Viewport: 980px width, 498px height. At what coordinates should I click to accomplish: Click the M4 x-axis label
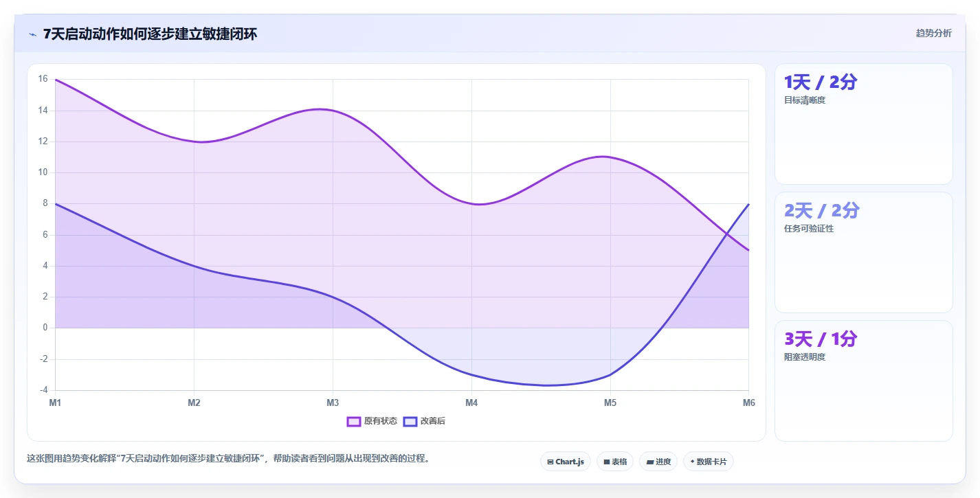471,403
